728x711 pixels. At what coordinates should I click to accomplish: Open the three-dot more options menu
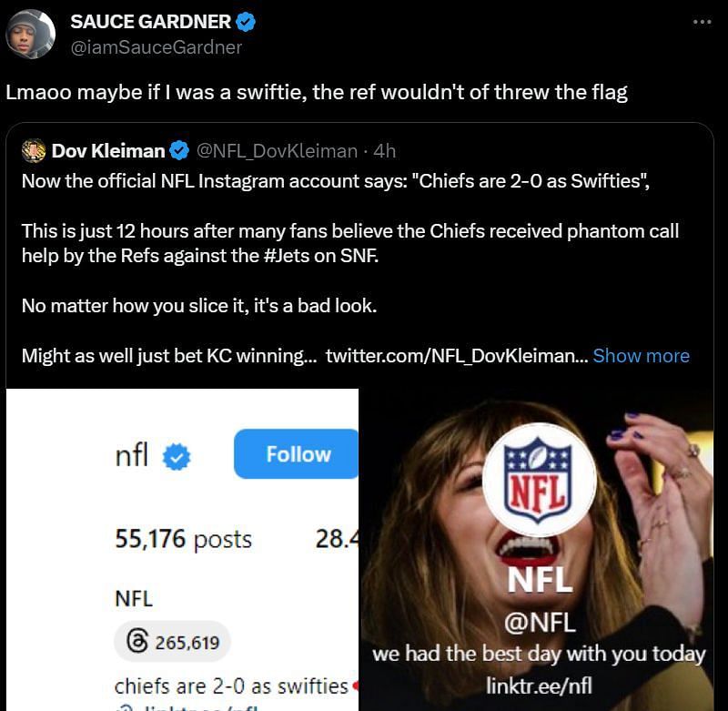(x=702, y=22)
